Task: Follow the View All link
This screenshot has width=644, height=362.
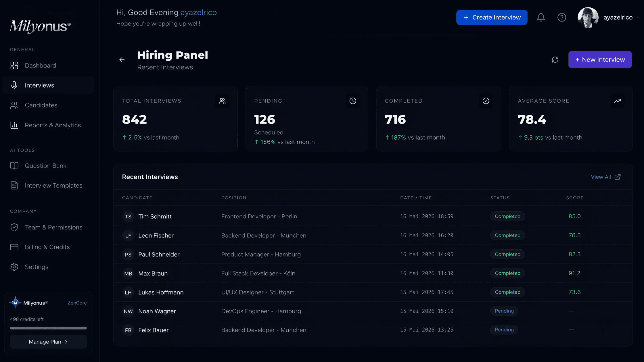Action: 605,177
